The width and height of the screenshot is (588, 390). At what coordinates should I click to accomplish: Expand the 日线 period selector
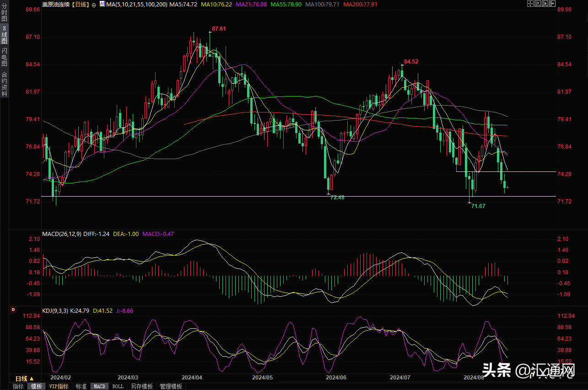25,379
